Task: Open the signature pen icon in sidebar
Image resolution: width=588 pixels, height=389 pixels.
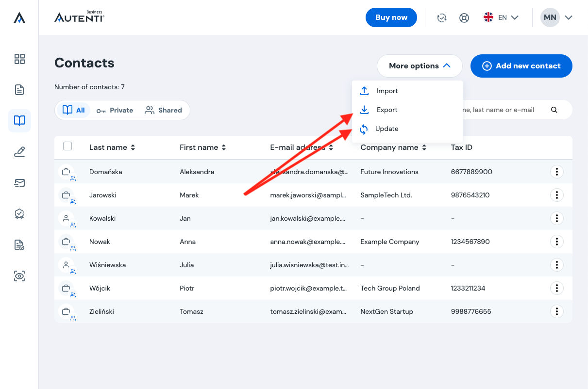Action: 19,152
